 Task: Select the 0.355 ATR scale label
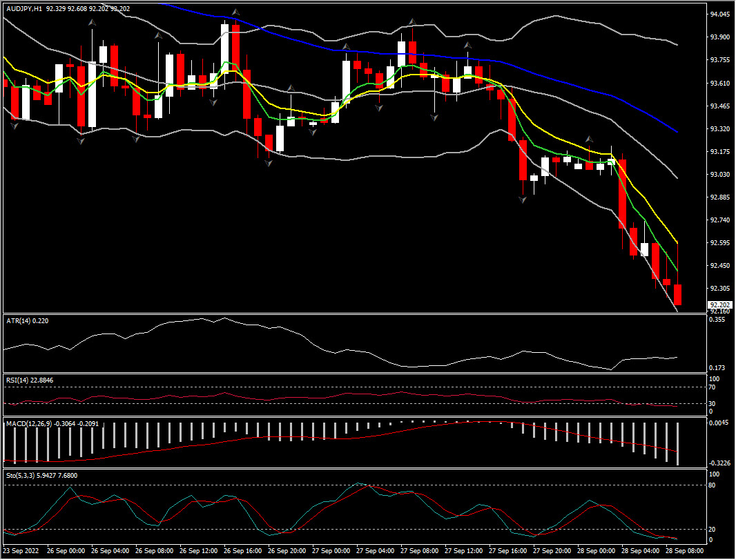719,320
